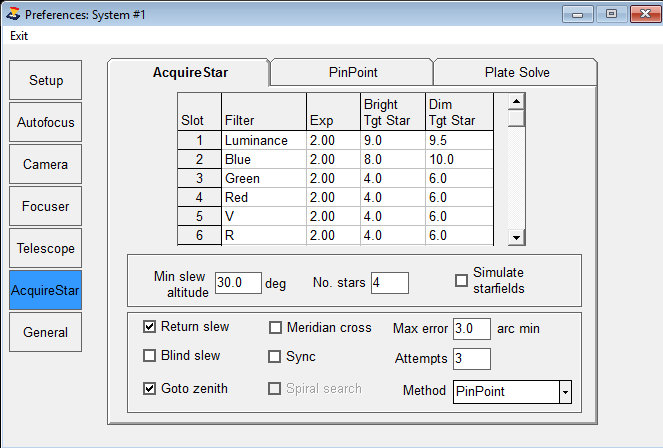Viewport: 663px width, 448px height.
Task: Switch to the Plate Solve tab
Action: click(x=517, y=72)
